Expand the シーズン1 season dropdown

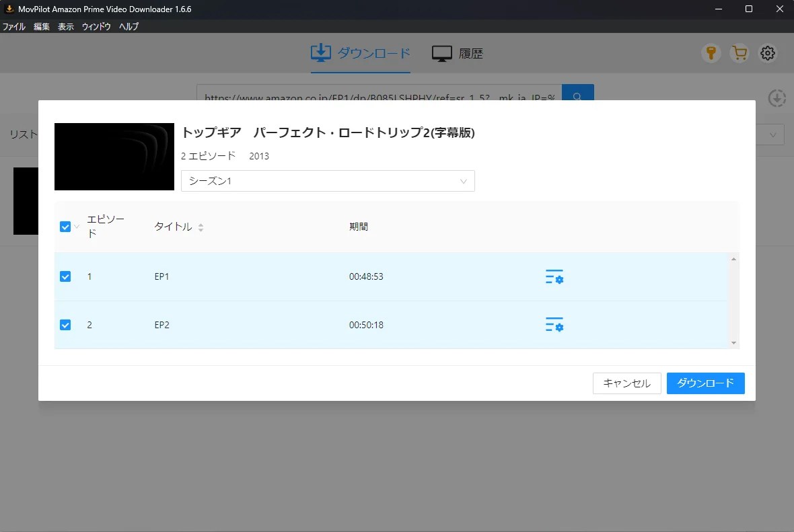[328, 181]
